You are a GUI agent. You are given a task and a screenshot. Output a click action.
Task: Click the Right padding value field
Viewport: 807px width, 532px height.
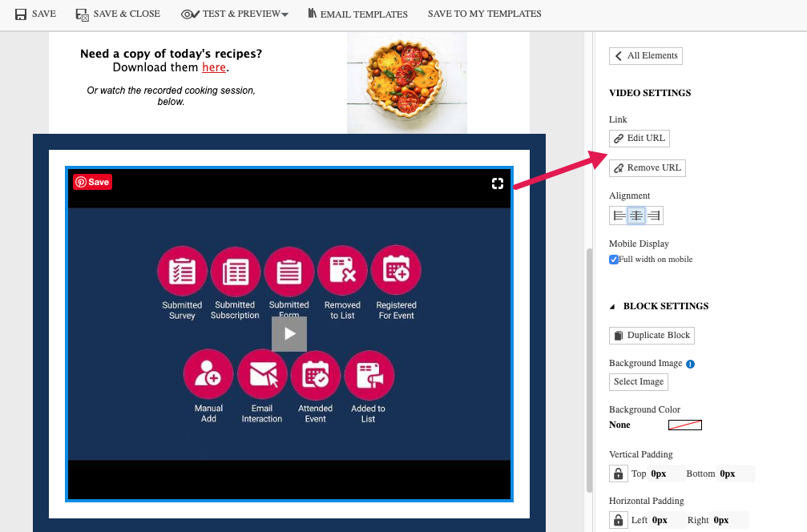coord(728,520)
